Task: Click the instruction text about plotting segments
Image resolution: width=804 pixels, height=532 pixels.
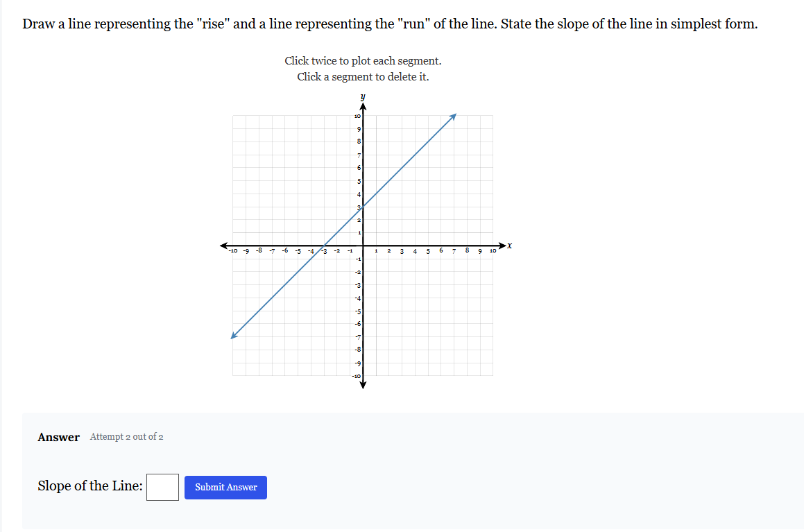Action: 362,61
